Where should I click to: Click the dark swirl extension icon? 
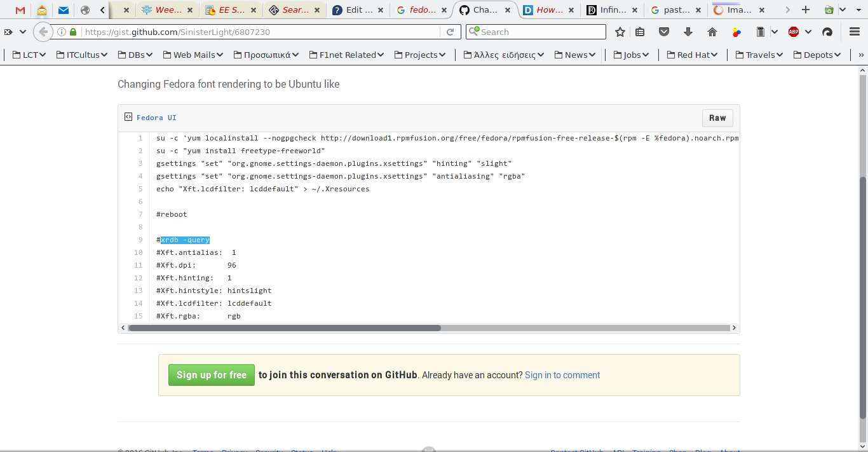coord(827,32)
